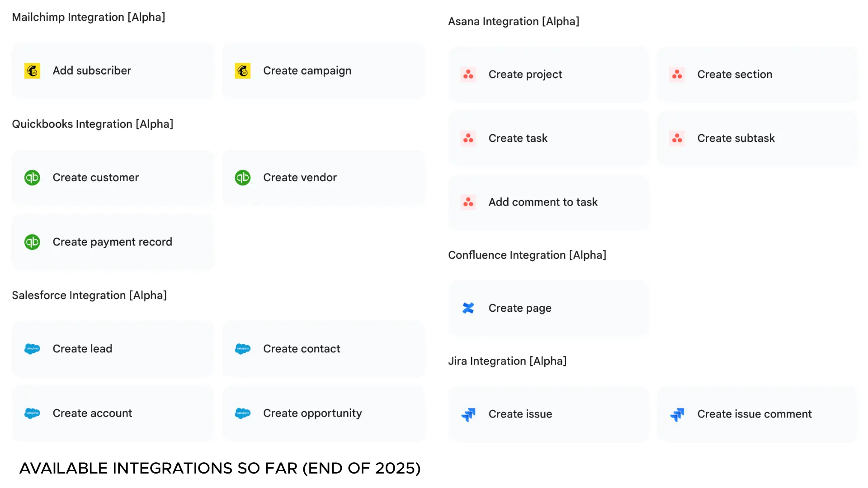Click the Asana icon beside Add comment to task
The image size is (868, 488).
coord(468,202)
